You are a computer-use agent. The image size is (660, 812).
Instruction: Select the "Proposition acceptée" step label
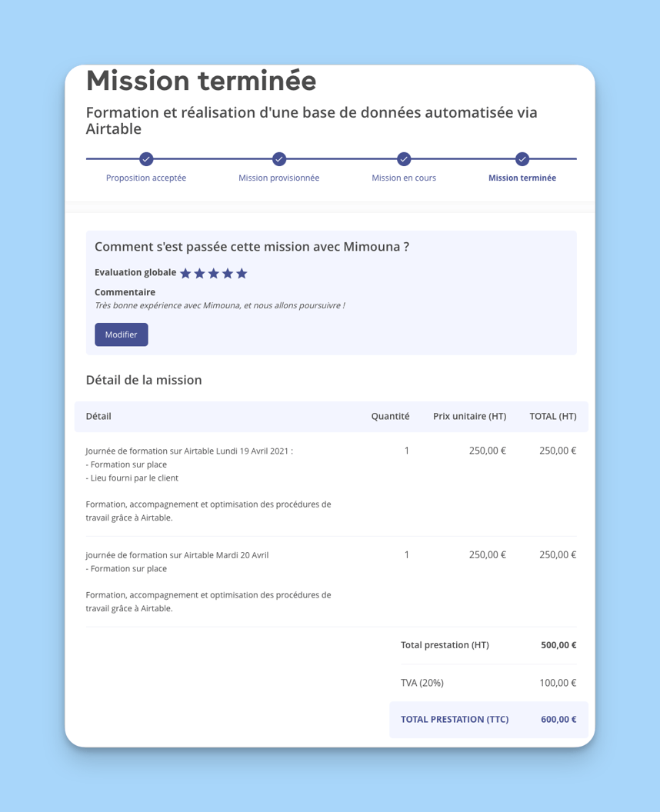tap(145, 178)
